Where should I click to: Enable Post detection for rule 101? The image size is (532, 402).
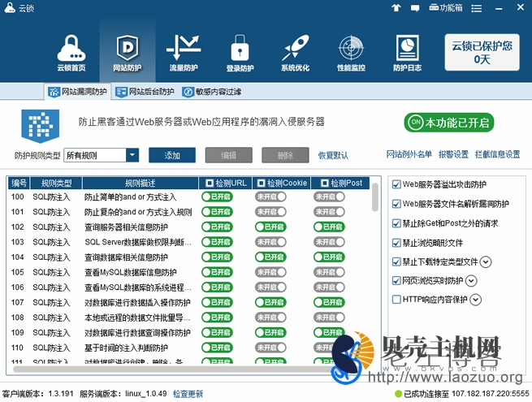[329, 212]
